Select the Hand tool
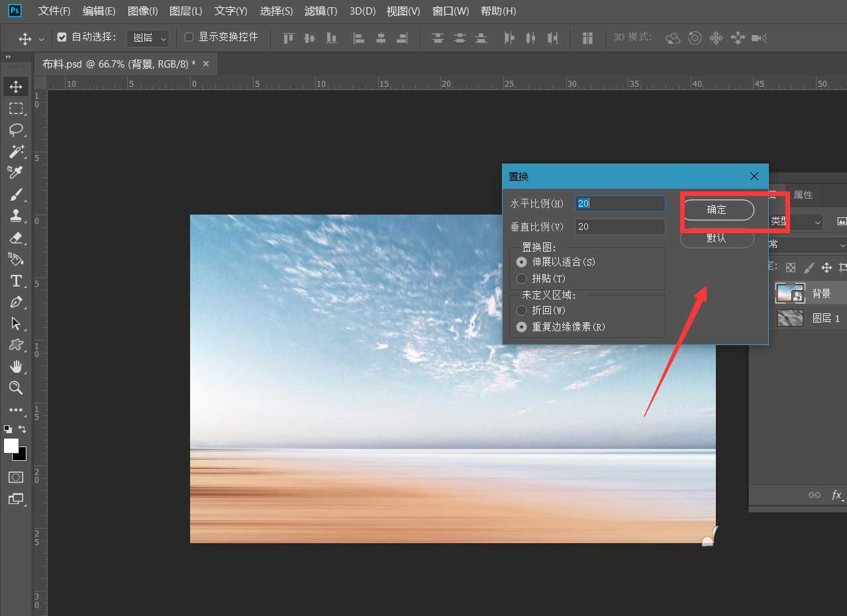The image size is (847, 616). pyautogui.click(x=16, y=366)
